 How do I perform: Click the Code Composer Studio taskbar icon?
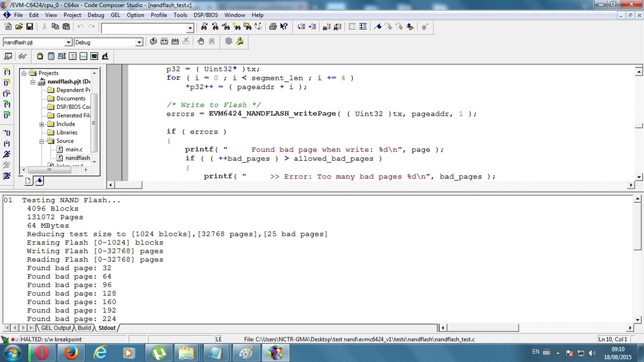pos(275,353)
